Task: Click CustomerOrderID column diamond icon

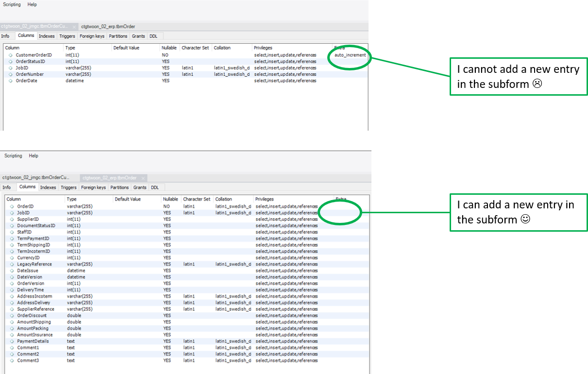Action: pyautogui.click(x=11, y=55)
